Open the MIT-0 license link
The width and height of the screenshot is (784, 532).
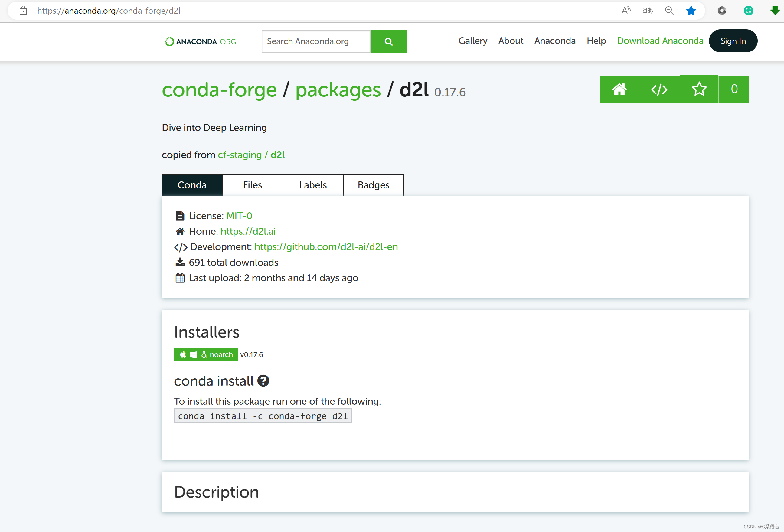[x=239, y=216]
